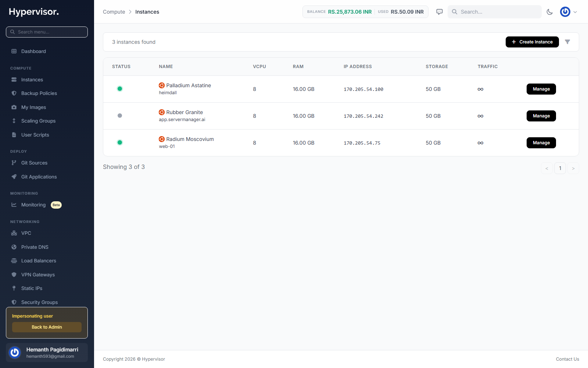Click the filter funnel icon
The image size is (588, 368).
(567, 42)
